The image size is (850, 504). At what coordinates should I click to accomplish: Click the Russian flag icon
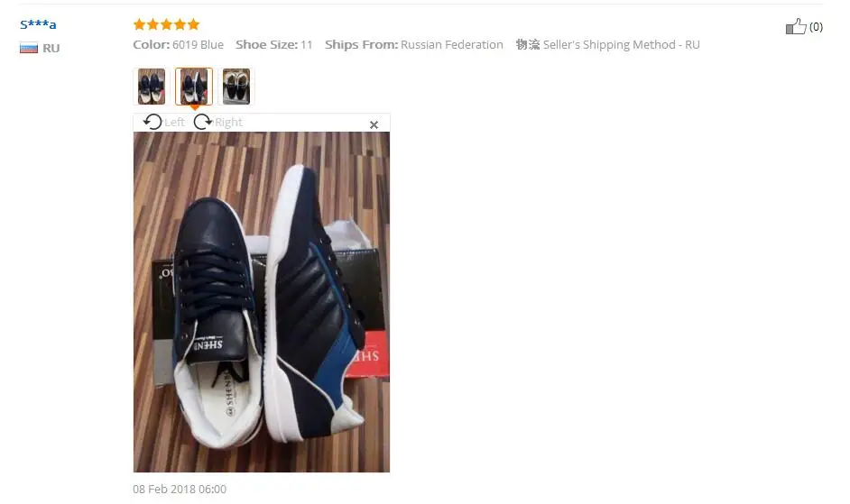tap(29, 48)
